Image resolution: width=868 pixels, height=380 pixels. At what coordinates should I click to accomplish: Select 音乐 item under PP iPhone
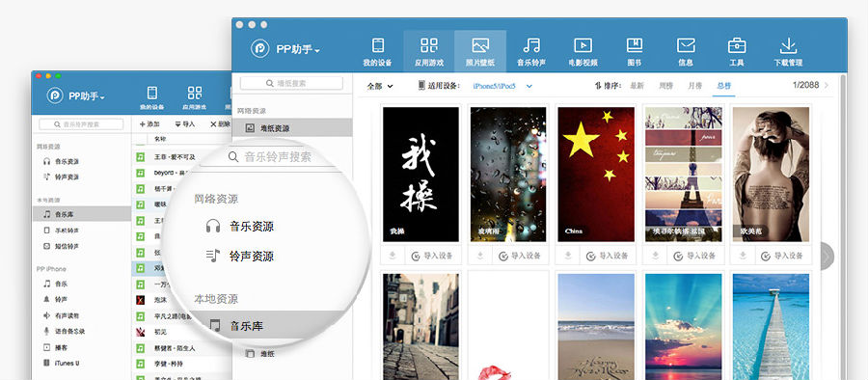click(x=55, y=284)
